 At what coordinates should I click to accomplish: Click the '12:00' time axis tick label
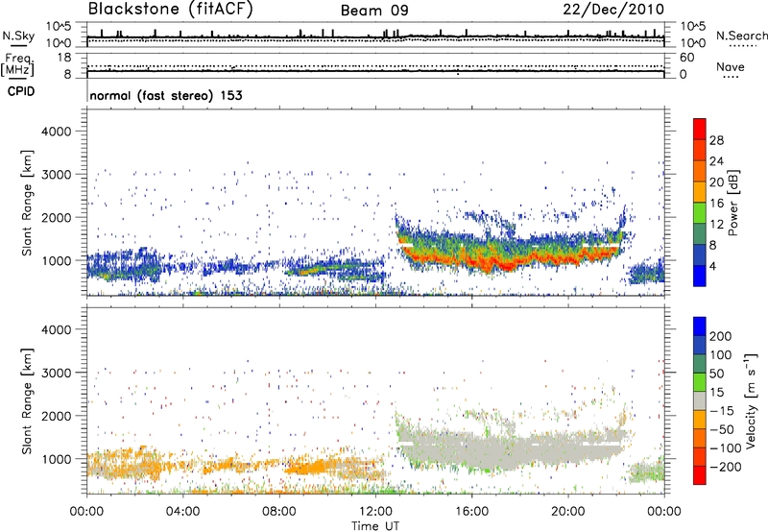pyautogui.click(x=375, y=512)
